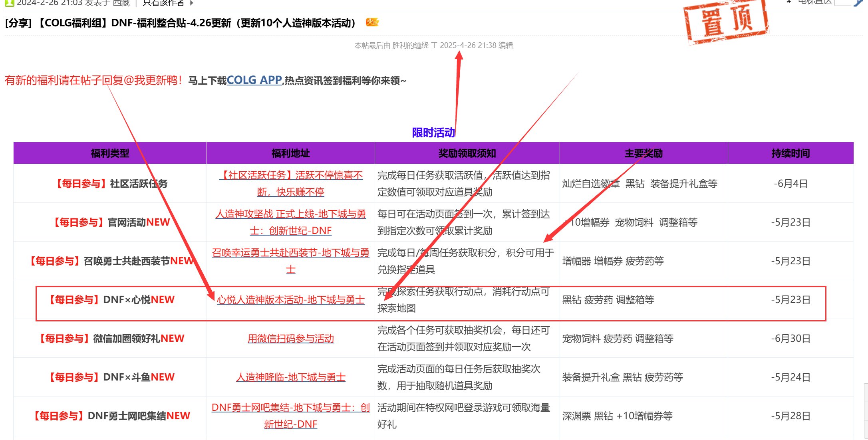Open the 心悦人造神版本活动 link
Screen dimensions: 868x440
click(291, 300)
